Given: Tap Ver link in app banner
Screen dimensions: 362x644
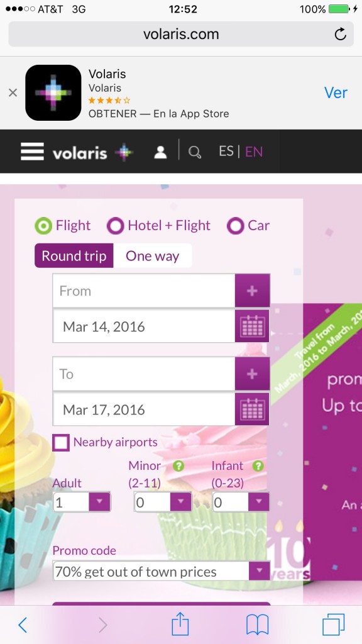Looking at the screenshot, I should point(336,93).
